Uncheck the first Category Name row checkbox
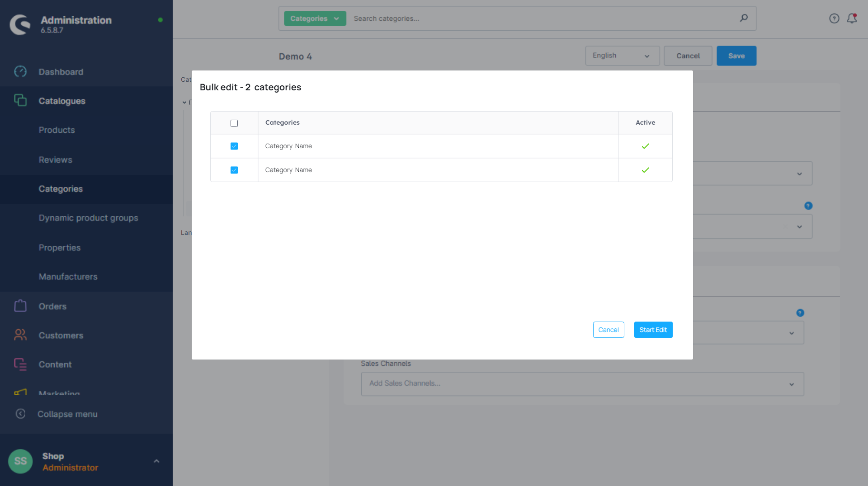Screen dimensions: 868x486 pyautogui.click(x=234, y=146)
